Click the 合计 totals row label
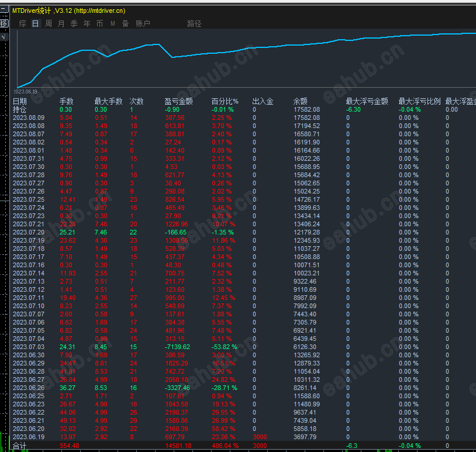476x452 pixels. tap(20, 446)
